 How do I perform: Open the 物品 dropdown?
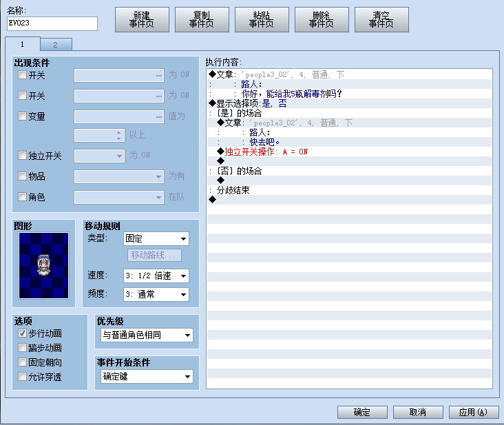(x=119, y=176)
